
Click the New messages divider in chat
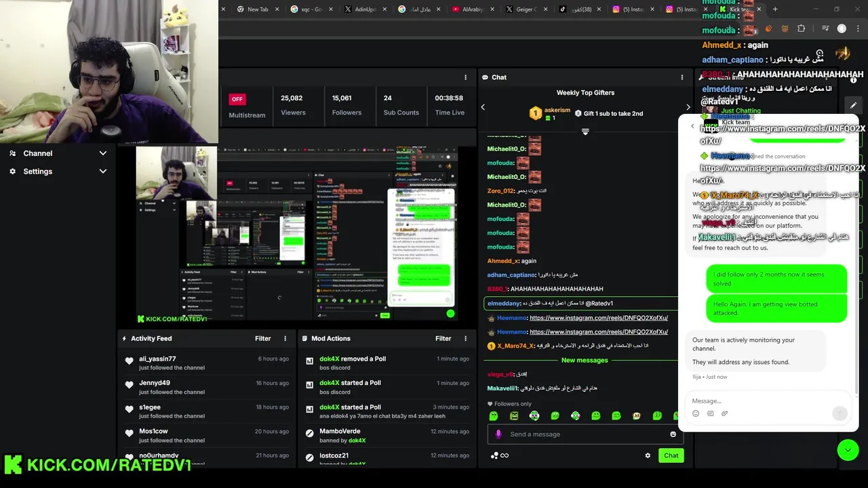(585, 360)
